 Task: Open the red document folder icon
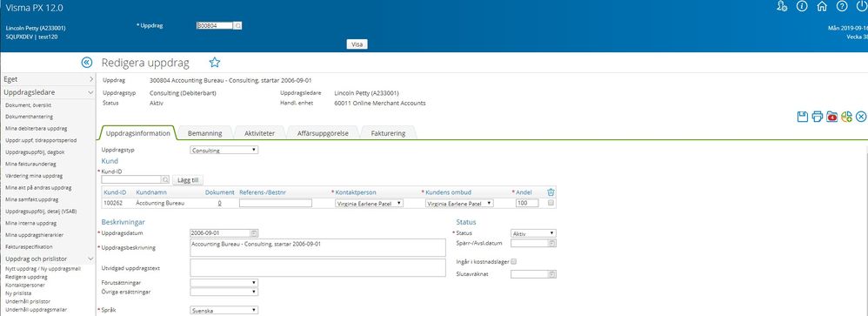(x=831, y=117)
